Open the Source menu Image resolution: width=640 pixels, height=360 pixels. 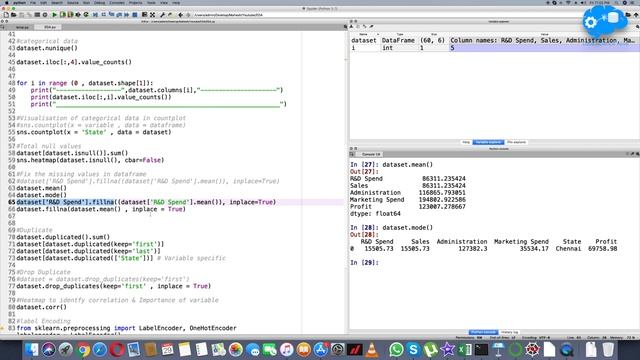coord(73,3)
